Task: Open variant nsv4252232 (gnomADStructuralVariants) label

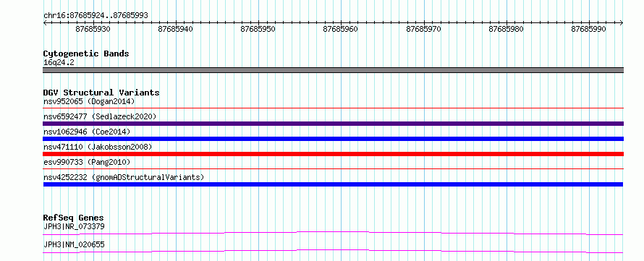Action: click(124, 177)
